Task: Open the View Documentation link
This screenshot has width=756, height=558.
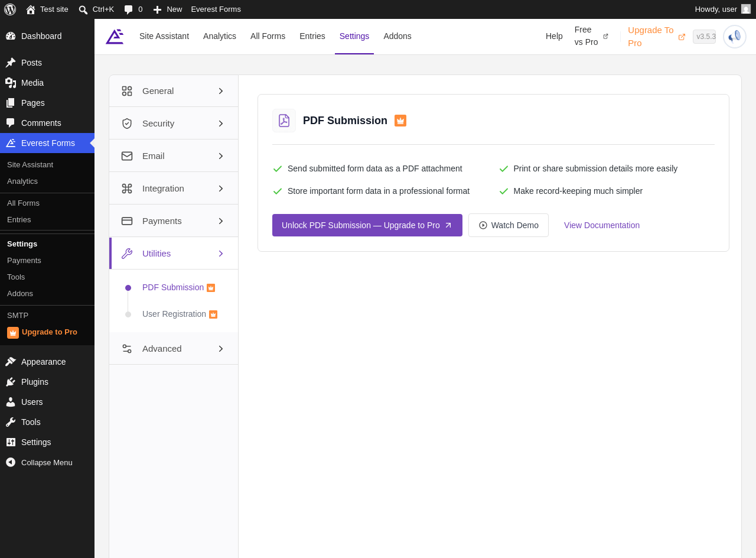Action: (x=602, y=225)
